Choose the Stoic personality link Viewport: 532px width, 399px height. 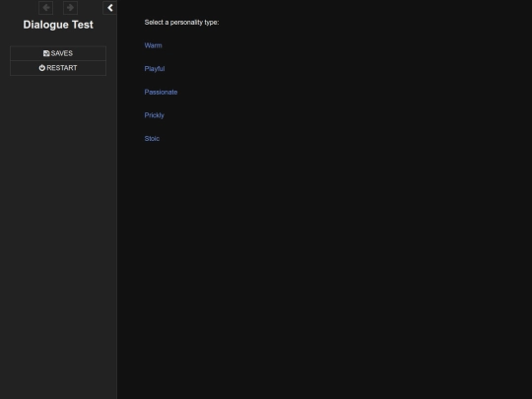tap(152, 139)
